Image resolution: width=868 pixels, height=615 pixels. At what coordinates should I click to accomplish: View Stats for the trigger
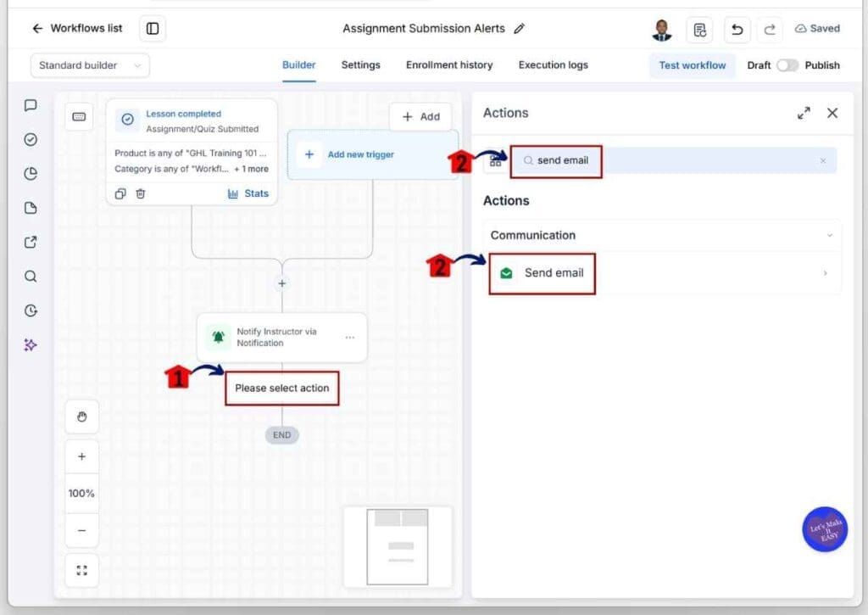[248, 193]
